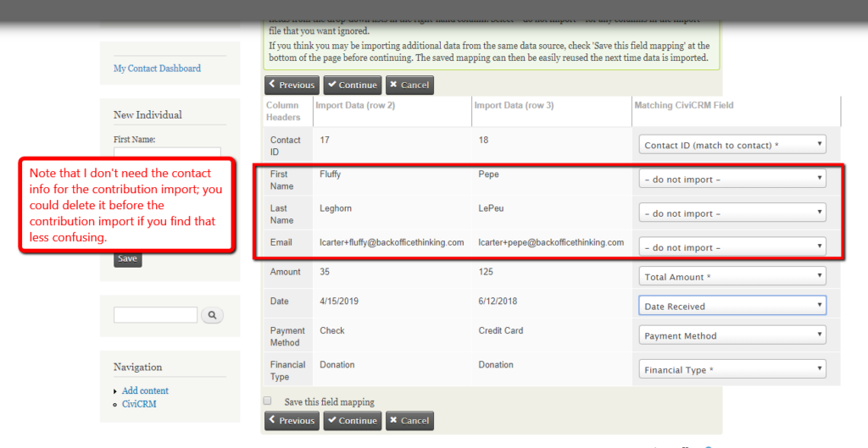Click the bottom Cancel button
868x448 pixels.
pyautogui.click(x=409, y=420)
